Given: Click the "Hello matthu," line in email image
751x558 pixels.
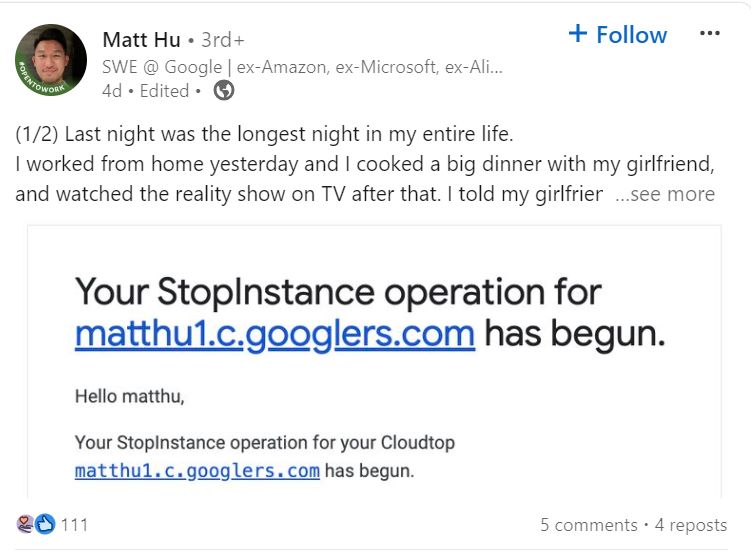Looking at the screenshot, I should click(x=130, y=397).
